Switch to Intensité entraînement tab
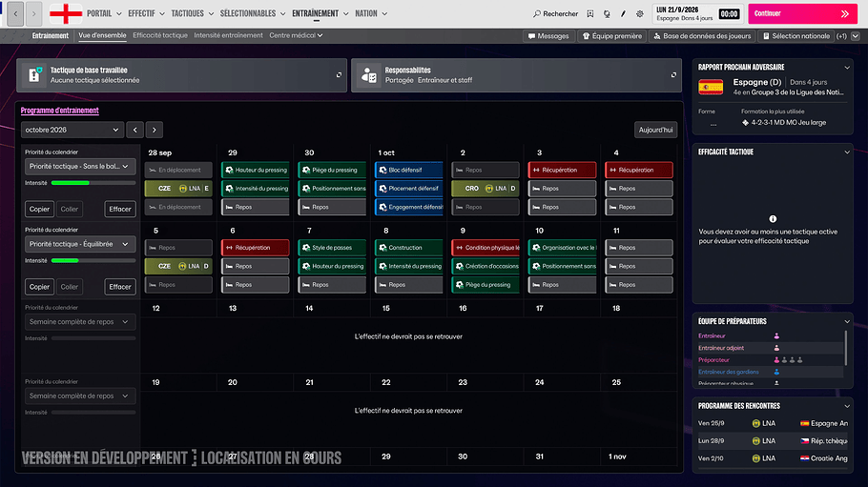 (228, 35)
